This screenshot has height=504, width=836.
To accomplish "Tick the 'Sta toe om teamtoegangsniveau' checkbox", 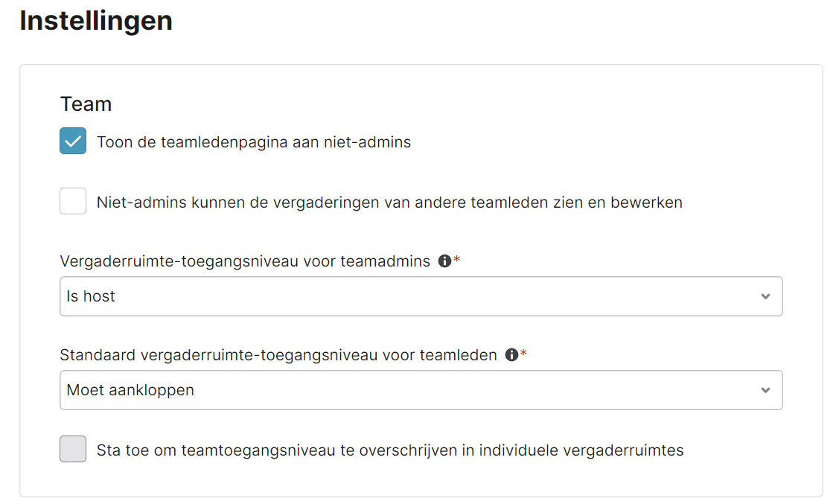I will 73,449.
